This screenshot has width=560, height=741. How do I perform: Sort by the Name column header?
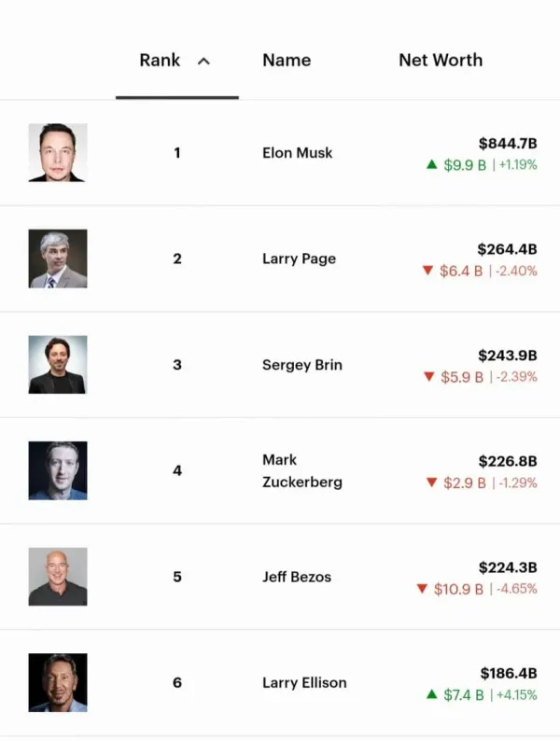[x=287, y=60]
